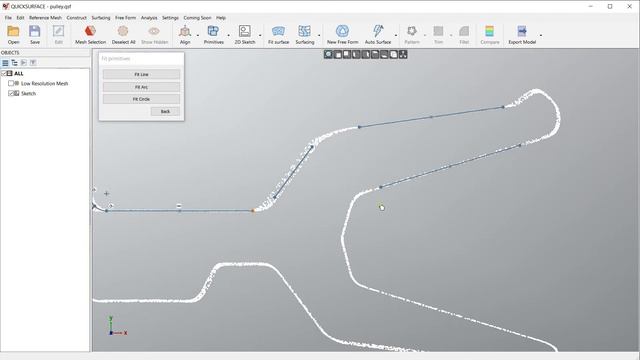Expand the Surfacing dropdown arrow
Viewport: 640px width, 360px height.
[x=319, y=36]
